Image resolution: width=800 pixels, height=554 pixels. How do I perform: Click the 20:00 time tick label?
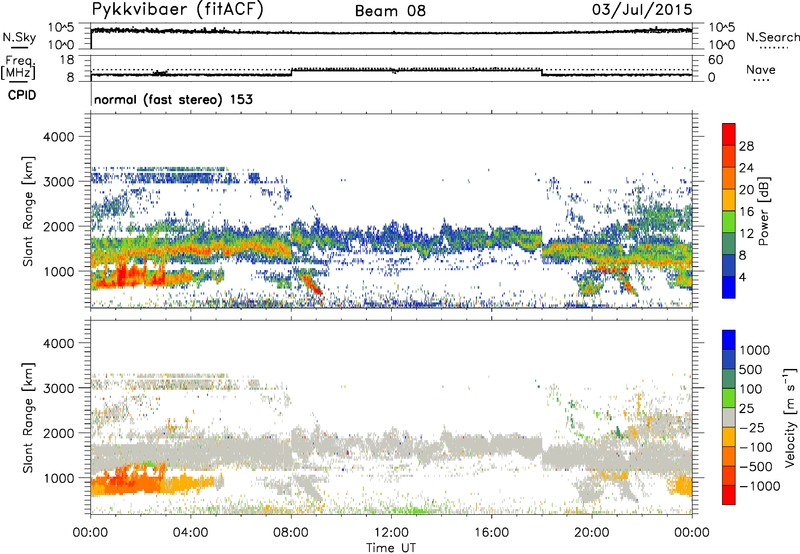591,533
